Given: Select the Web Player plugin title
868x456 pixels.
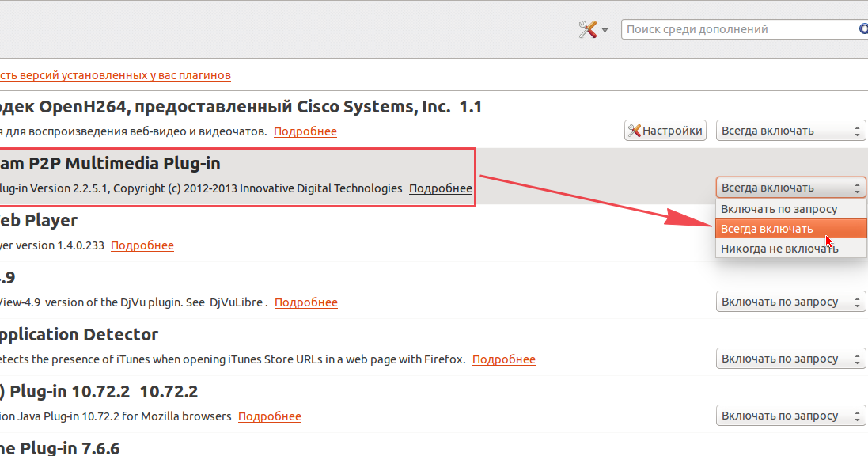Looking at the screenshot, I should [x=39, y=221].
